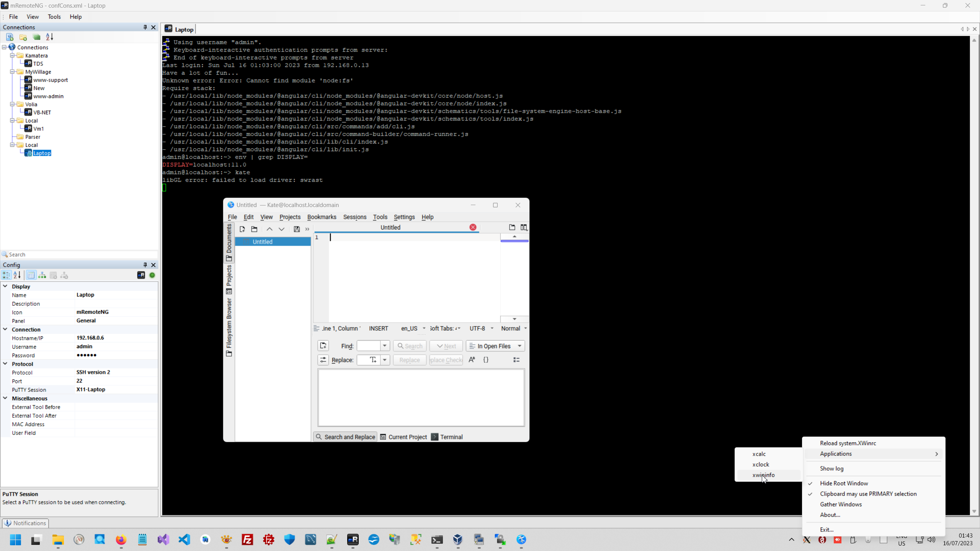The width and height of the screenshot is (980, 551).
Task: Open the UTF-8 encoding dropdown
Action: (481, 328)
